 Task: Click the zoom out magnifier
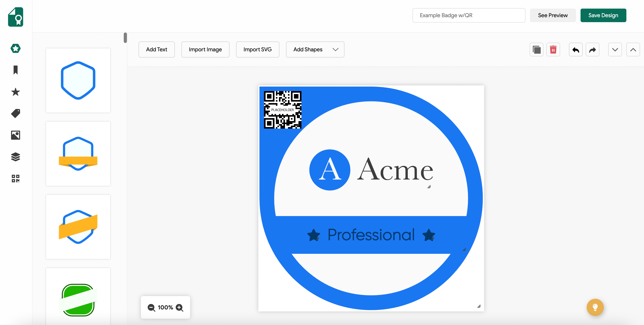click(151, 308)
